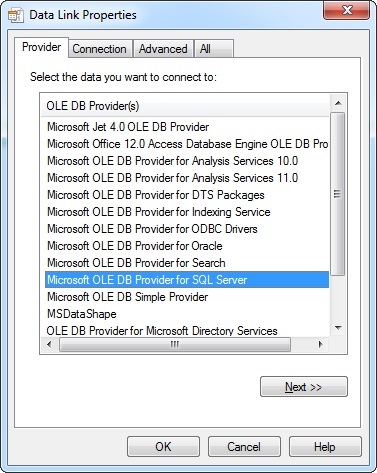
Task: Select Microsoft Jet 4.0 OLE DB Provider
Action: pos(128,127)
